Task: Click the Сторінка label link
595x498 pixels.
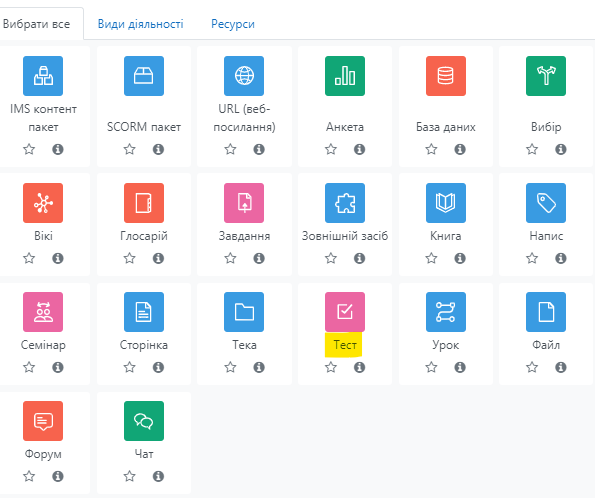Action: (x=144, y=345)
